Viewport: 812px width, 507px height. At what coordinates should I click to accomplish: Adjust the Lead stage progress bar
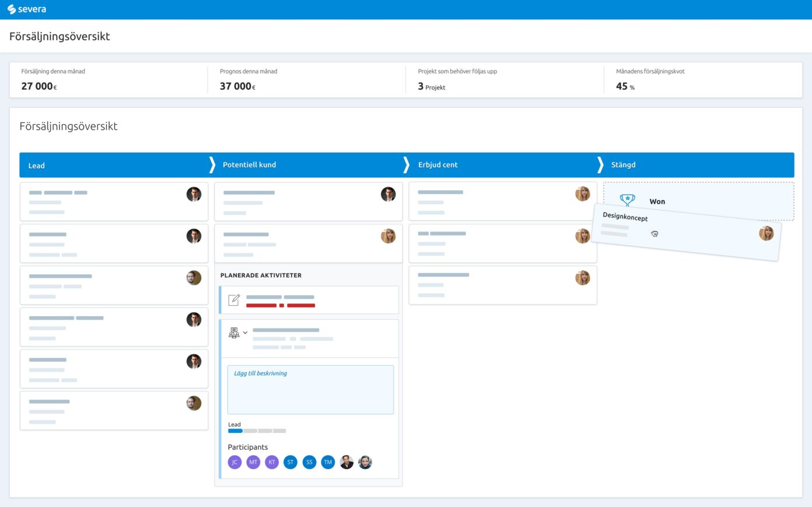257,431
